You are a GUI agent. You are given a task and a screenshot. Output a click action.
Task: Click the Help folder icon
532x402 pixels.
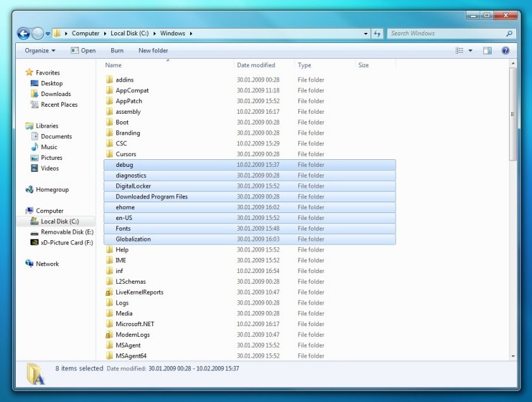pos(109,250)
